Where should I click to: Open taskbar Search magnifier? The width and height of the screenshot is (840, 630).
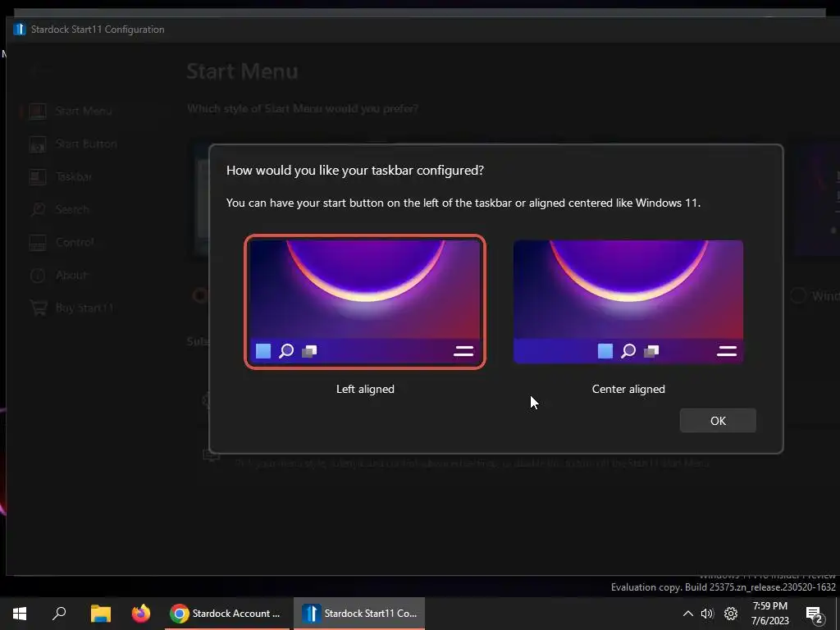click(x=59, y=613)
